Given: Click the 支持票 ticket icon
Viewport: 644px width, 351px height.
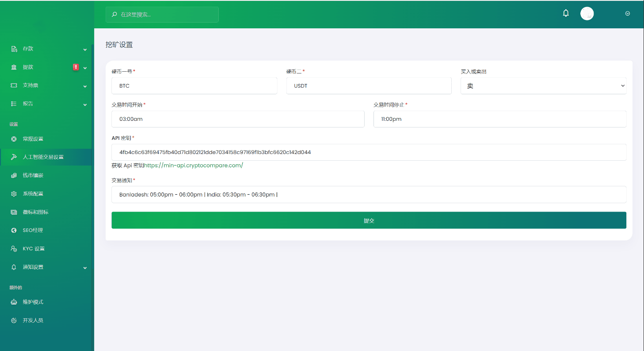Looking at the screenshot, I should click(14, 85).
